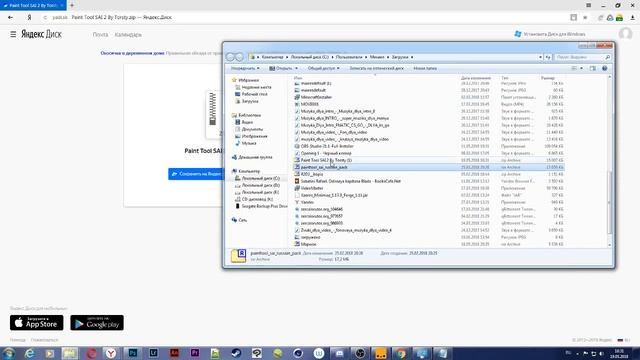Click the browser downloads arrow icon

point(633,18)
